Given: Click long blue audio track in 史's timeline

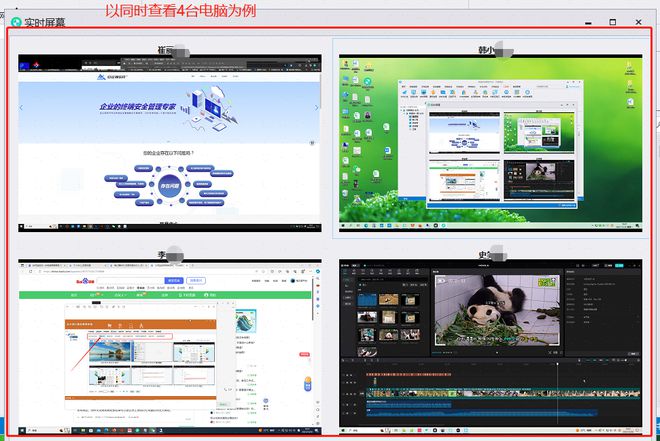Looking at the screenshot, I should [482, 413].
